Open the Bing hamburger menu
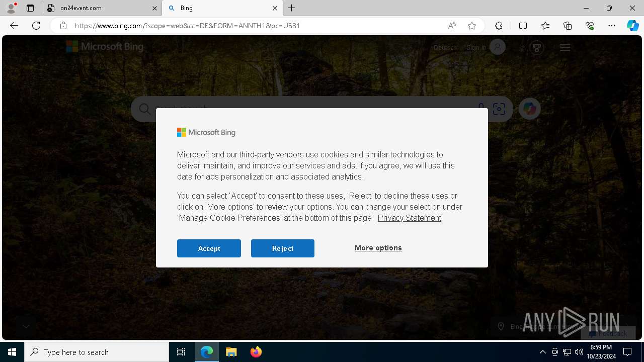 pos(565,47)
